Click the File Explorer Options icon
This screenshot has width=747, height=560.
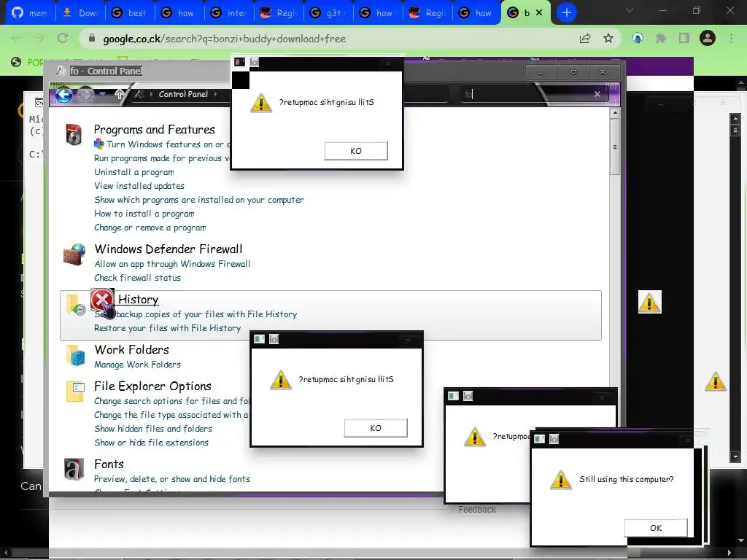coord(75,392)
